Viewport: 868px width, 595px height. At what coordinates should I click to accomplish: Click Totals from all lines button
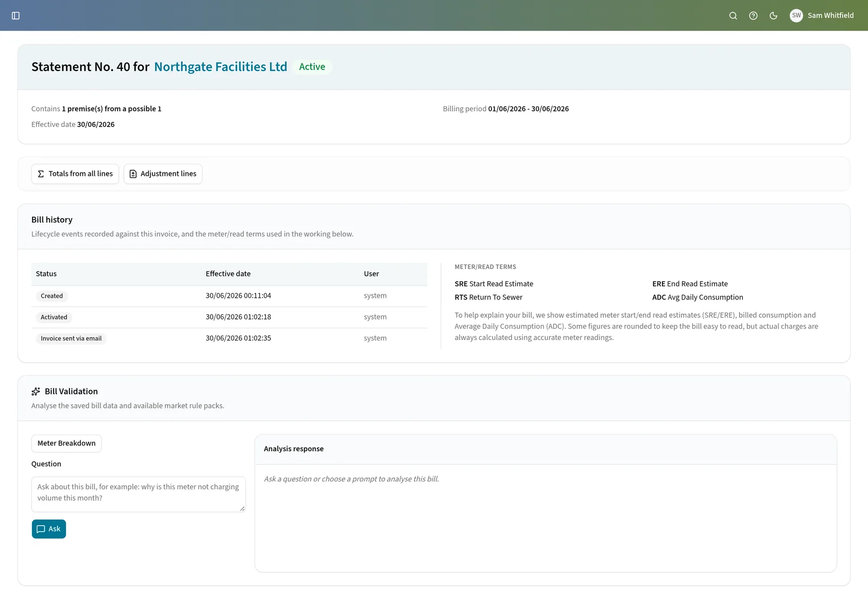(75, 174)
